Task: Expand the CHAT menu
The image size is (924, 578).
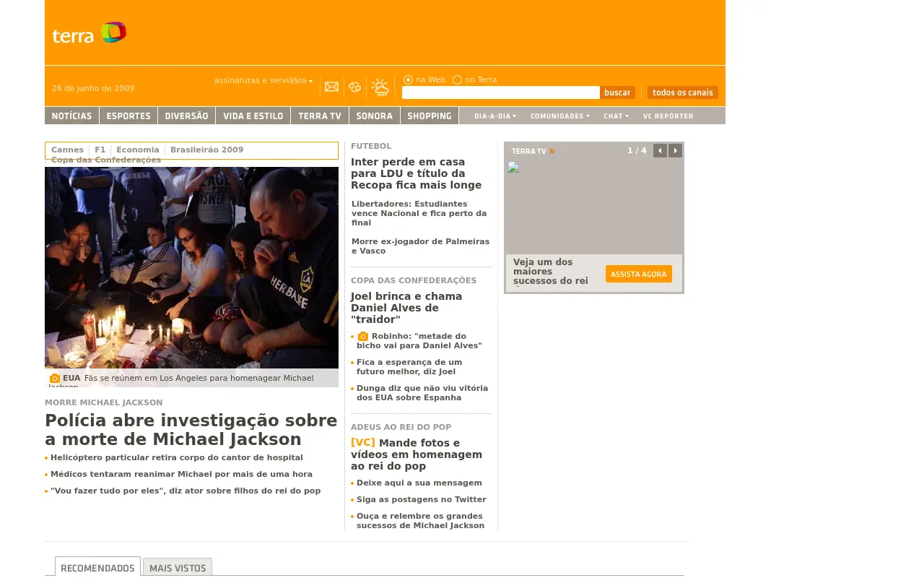Action: pos(616,116)
